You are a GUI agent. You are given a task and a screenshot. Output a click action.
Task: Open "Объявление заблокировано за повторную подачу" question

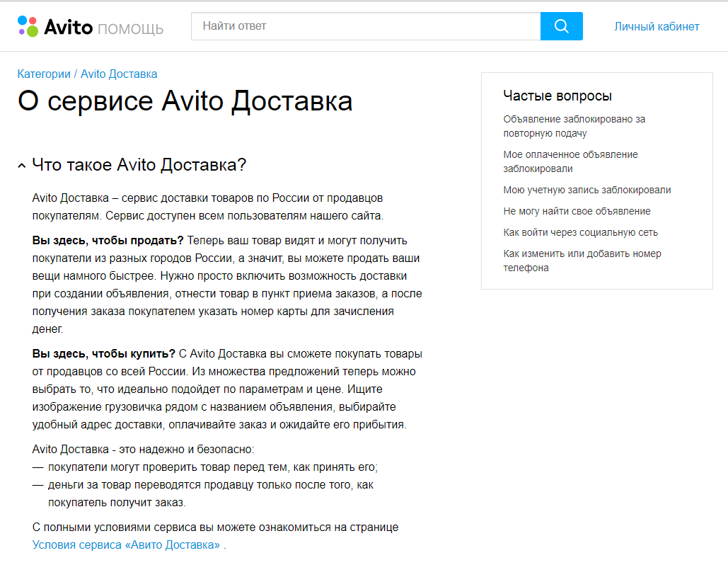[x=574, y=126]
